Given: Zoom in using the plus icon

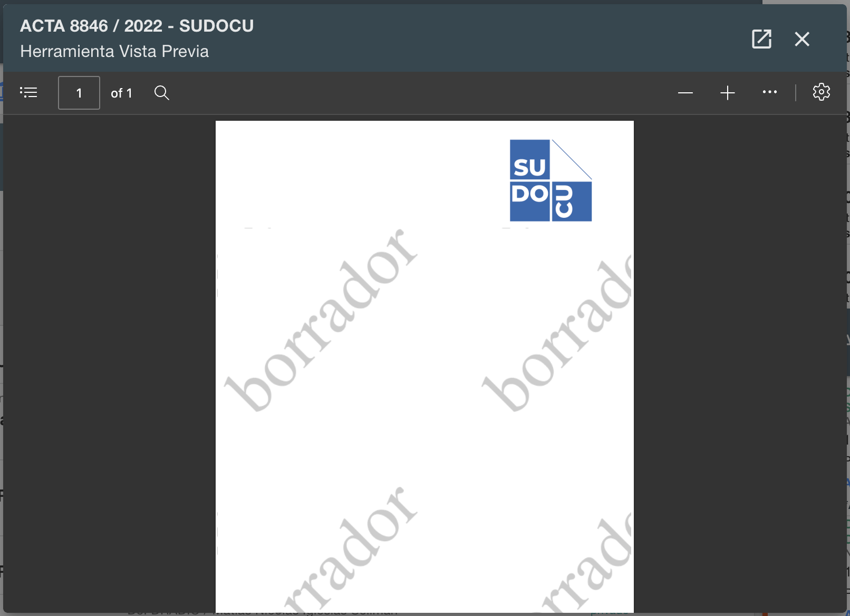Looking at the screenshot, I should tap(727, 93).
